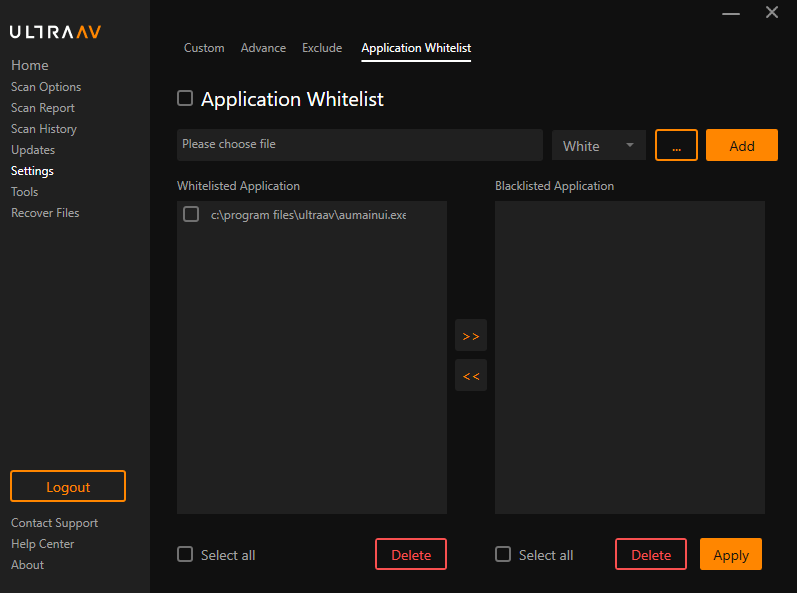Viewport: 797px width, 593px height.
Task: Open Scan Report page
Action: point(43,108)
